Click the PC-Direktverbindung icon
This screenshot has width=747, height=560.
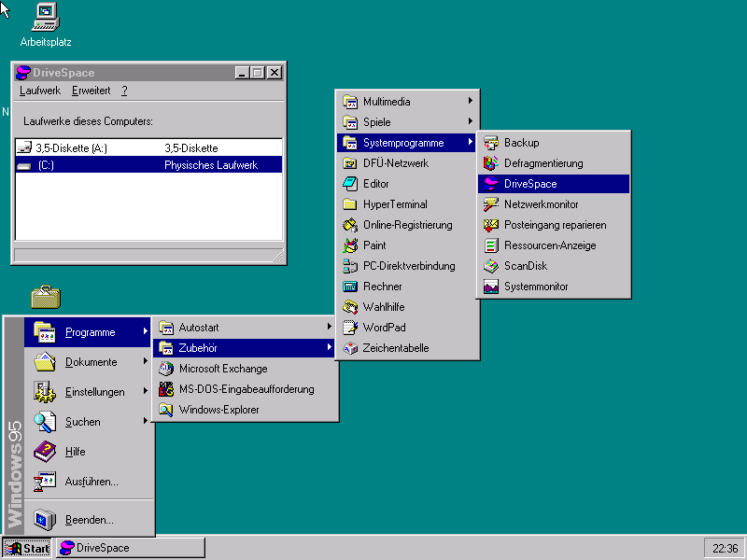pos(350,266)
